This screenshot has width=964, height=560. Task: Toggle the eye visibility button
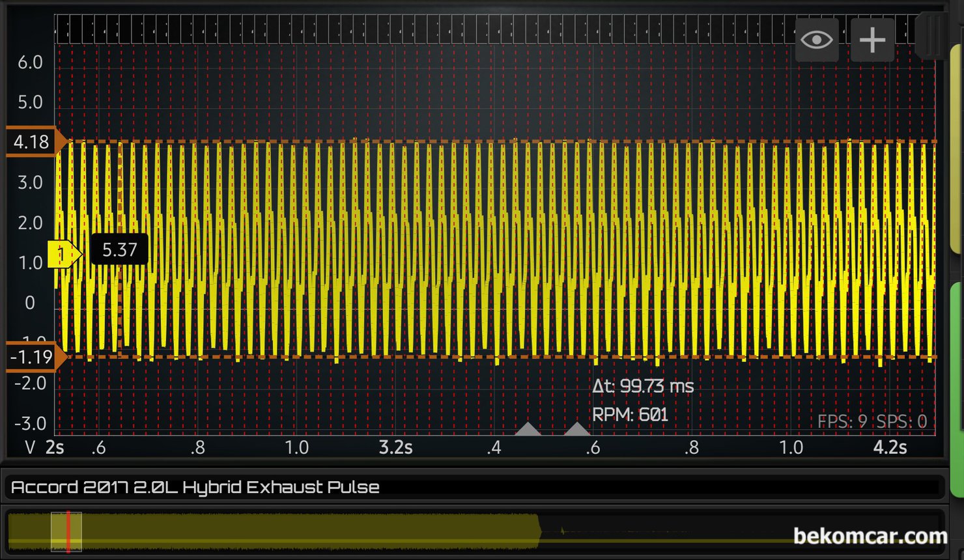coord(817,40)
